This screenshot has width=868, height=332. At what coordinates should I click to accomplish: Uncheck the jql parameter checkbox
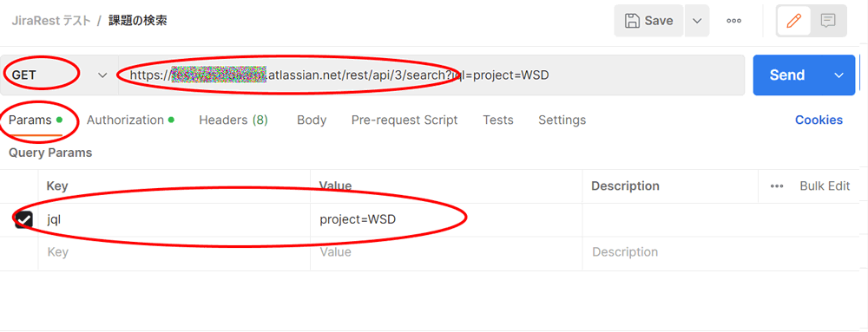(x=23, y=220)
